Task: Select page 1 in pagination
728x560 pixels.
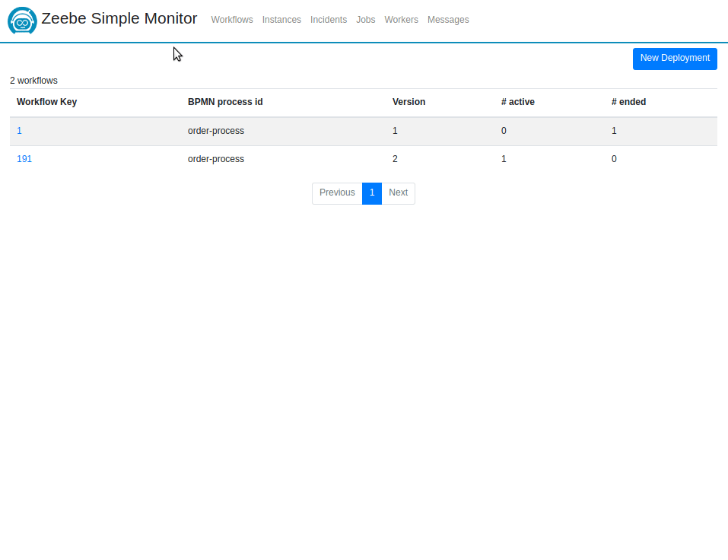Action: 372,193
